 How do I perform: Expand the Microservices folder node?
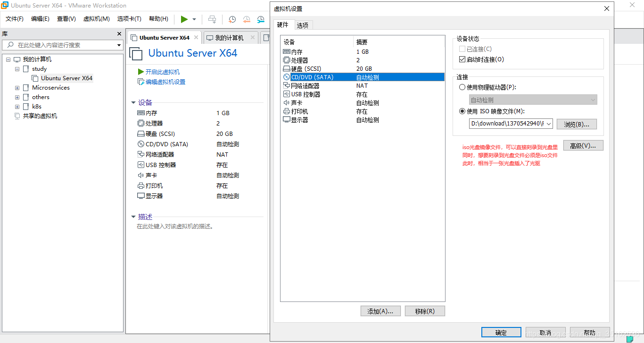point(17,88)
